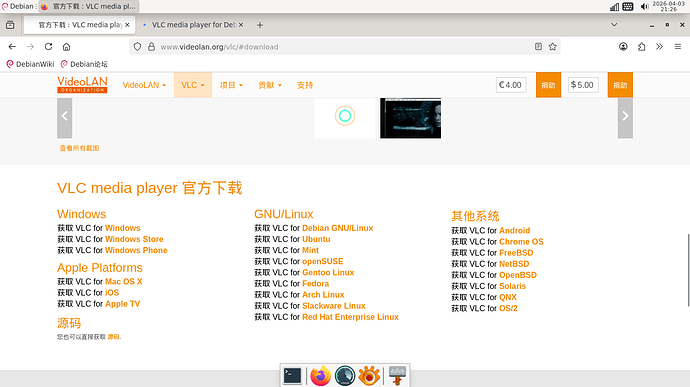Image resolution: width=690 pixels, height=387 pixels.
Task: Open the Debian论坛 bookmark
Action: coord(84,64)
